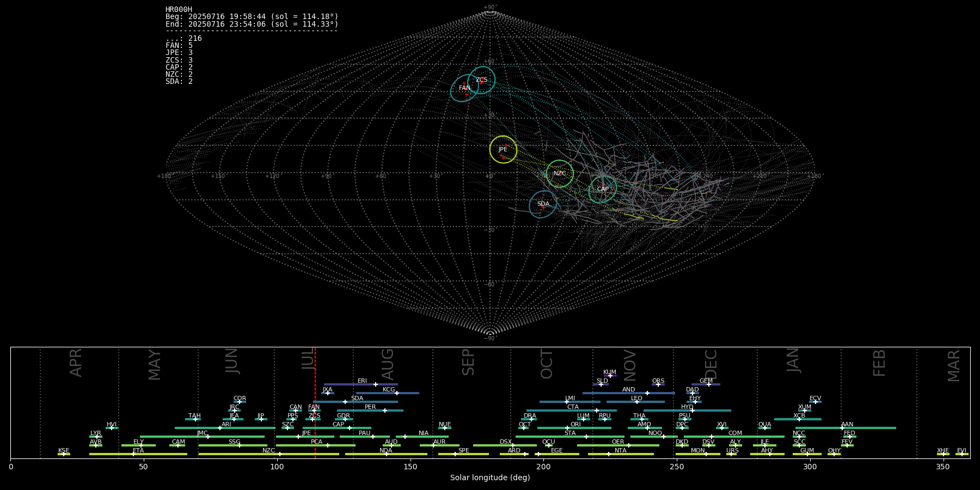Click the KSE shower label in the timeline
980x490 pixels.
(x=64, y=451)
